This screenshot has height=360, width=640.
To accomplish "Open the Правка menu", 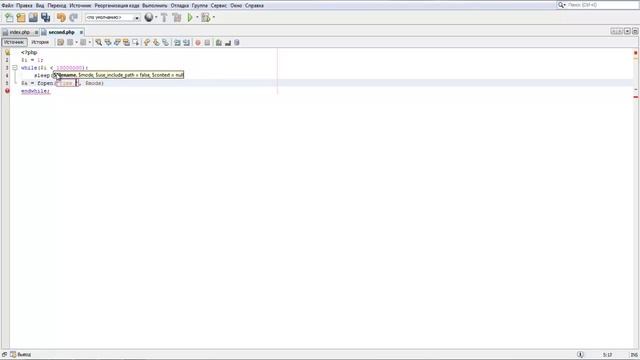I will click(24, 6).
